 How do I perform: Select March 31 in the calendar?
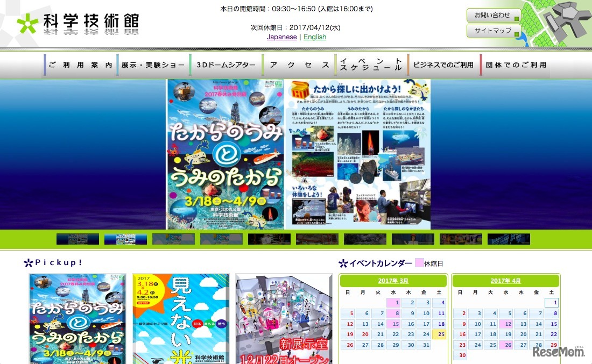tap(424, 345)
